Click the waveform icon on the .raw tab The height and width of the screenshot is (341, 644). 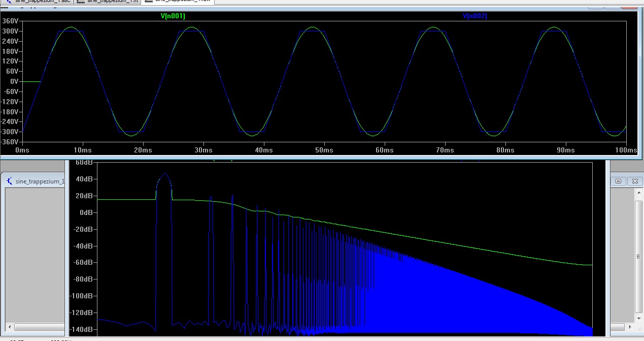point(148,2)
